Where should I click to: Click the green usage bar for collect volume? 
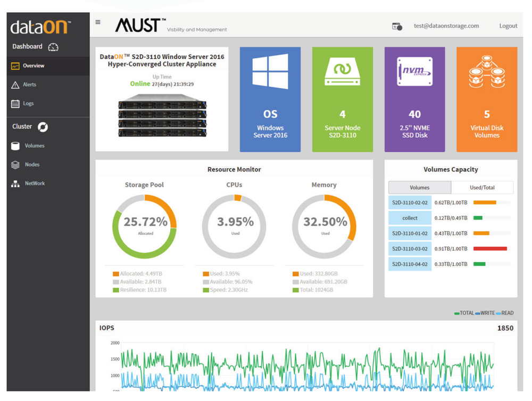(x=478, y=218)
